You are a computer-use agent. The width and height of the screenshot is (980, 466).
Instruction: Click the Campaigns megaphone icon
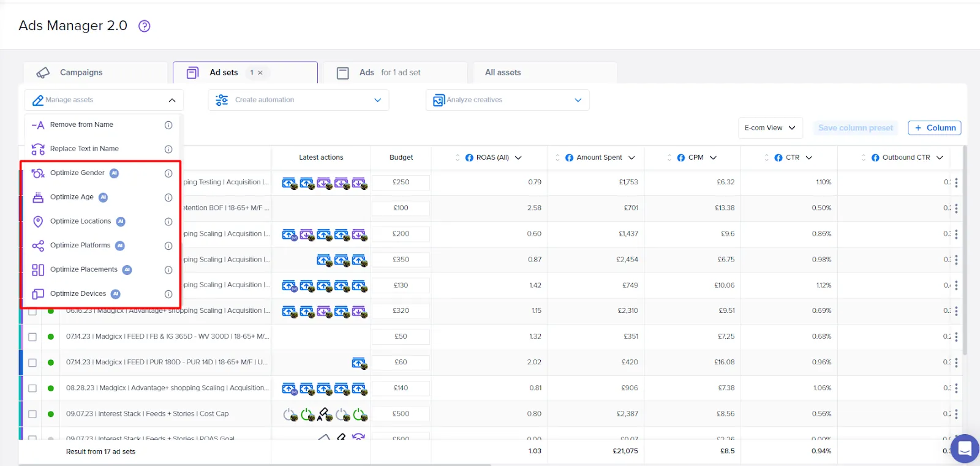[x=43, y=73]
